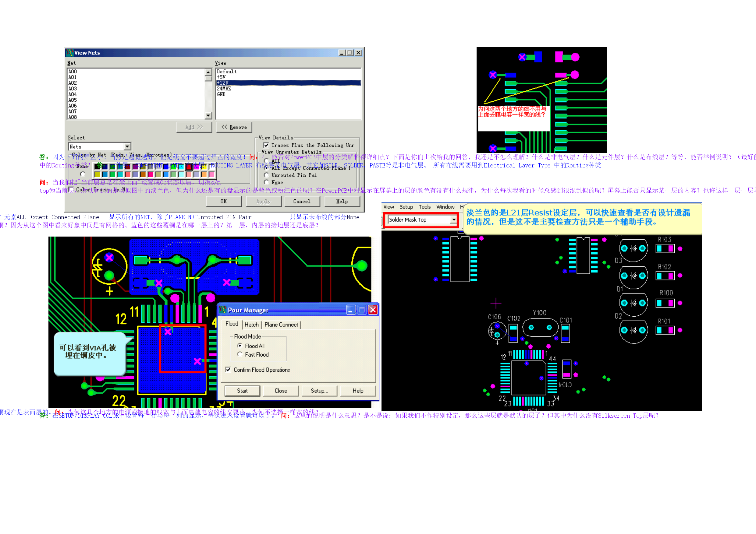The height and width of the screenshot is (534, 756).
Task: Select the Flood All radio button
Action: coord(240,346)
